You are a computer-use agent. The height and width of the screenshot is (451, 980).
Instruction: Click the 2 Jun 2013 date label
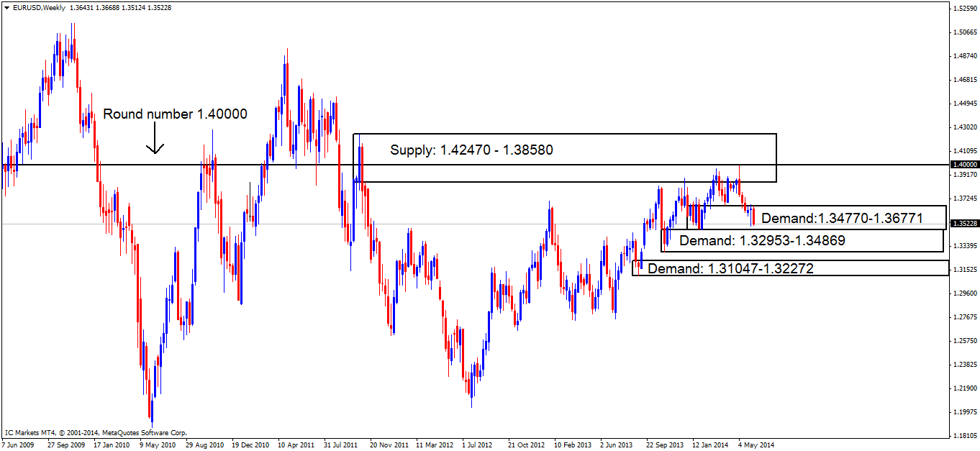click(617, 445)
